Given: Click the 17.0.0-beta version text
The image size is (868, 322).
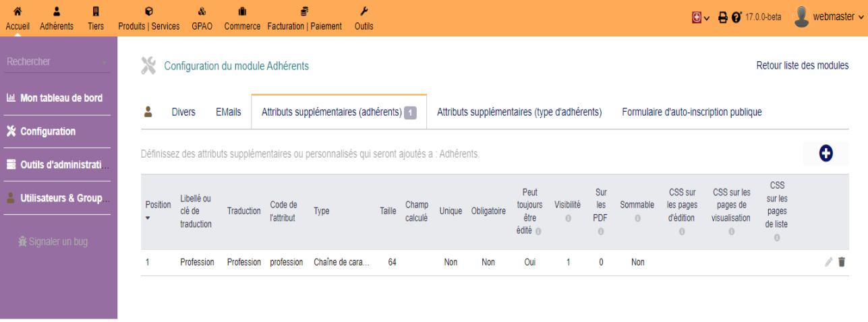Looking at the screenshot, I should pos(763,18).
